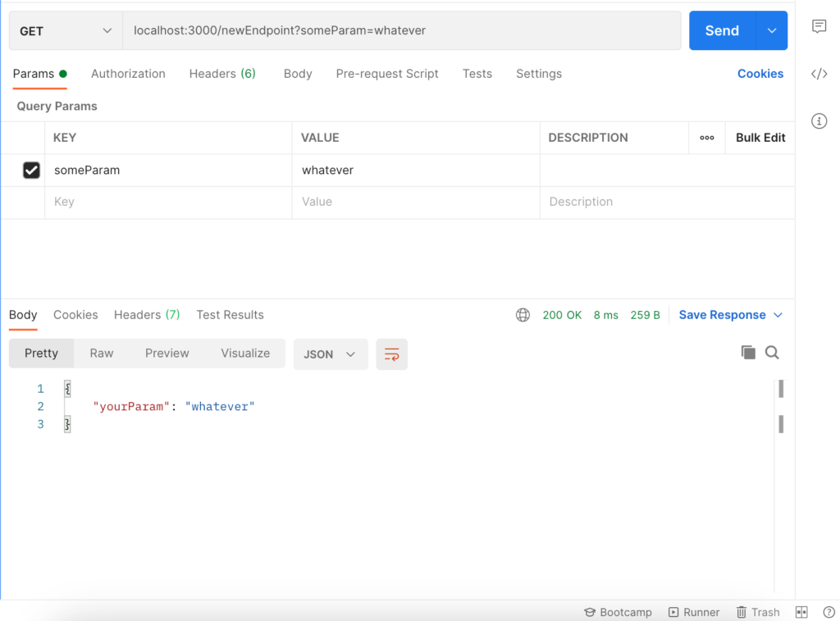Open Trash in the status bar
This screenshot has width=840, height=621.
click(757, 612)
